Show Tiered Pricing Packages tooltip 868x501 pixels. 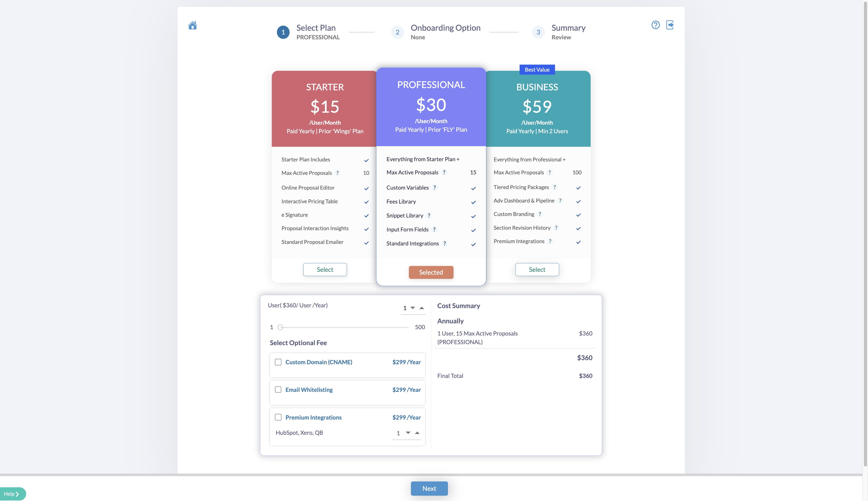coord(555,187)
